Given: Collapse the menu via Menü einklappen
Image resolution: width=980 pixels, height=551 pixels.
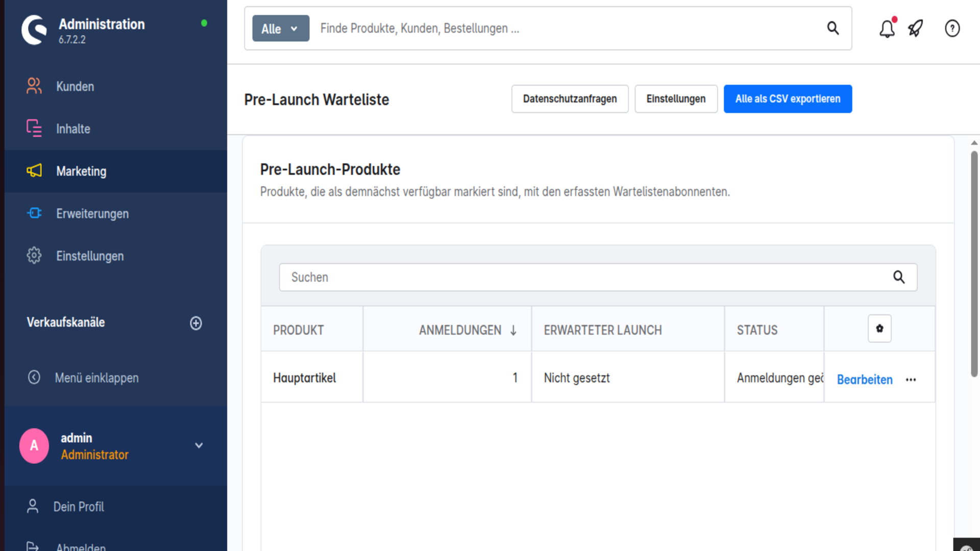Looking at the screenshot, I should click(x=96, y=378).
